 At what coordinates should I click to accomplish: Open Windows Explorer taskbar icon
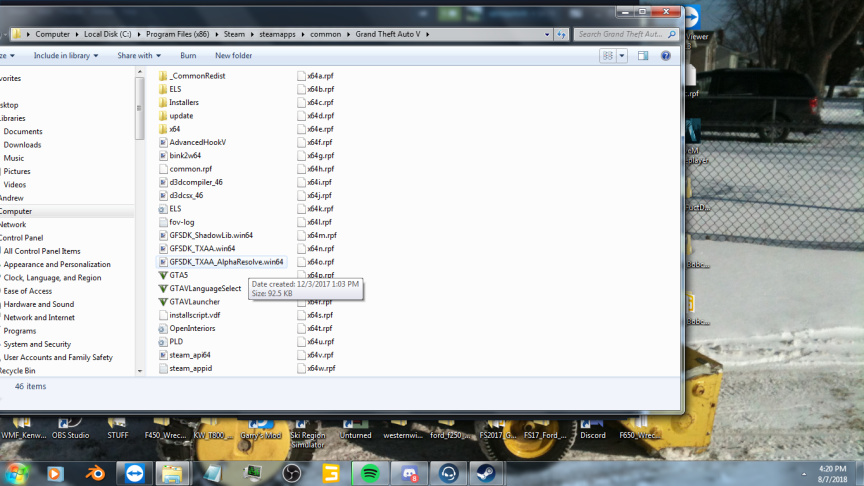[172, 473]
